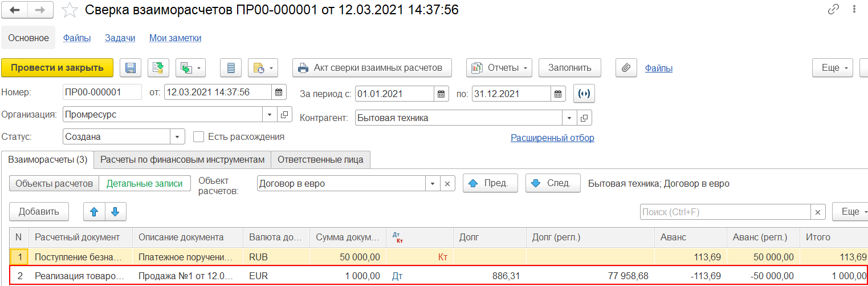Screen dimensions: 868x286
Task: Switch to 'Ответственные лица' tab
Action: pos(320,160)
